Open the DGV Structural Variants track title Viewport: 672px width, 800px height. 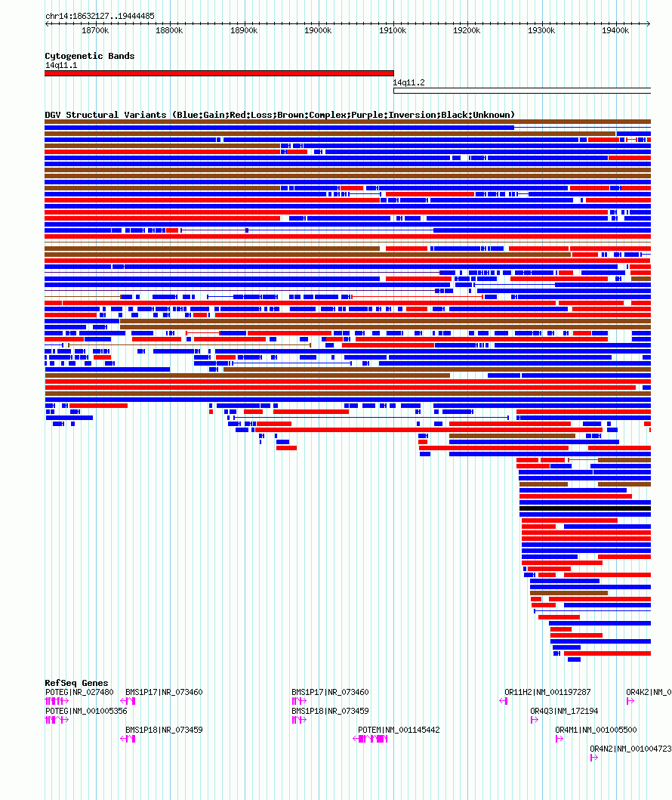tap(280, 115)
